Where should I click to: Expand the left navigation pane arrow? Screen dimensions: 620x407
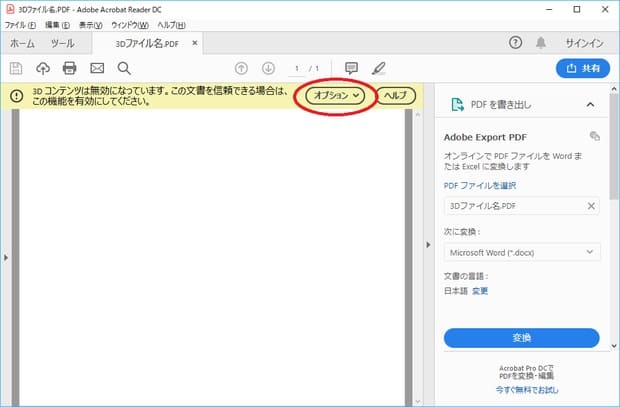[6, 257]
